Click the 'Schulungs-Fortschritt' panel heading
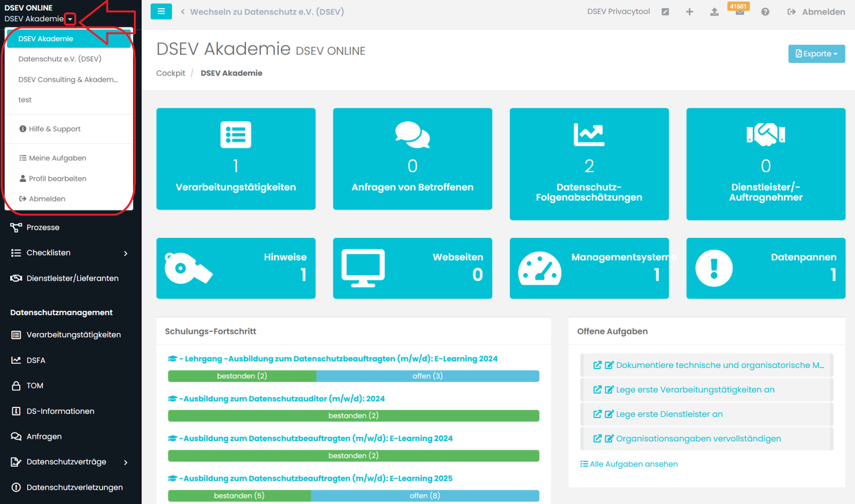 coord(211,331)
